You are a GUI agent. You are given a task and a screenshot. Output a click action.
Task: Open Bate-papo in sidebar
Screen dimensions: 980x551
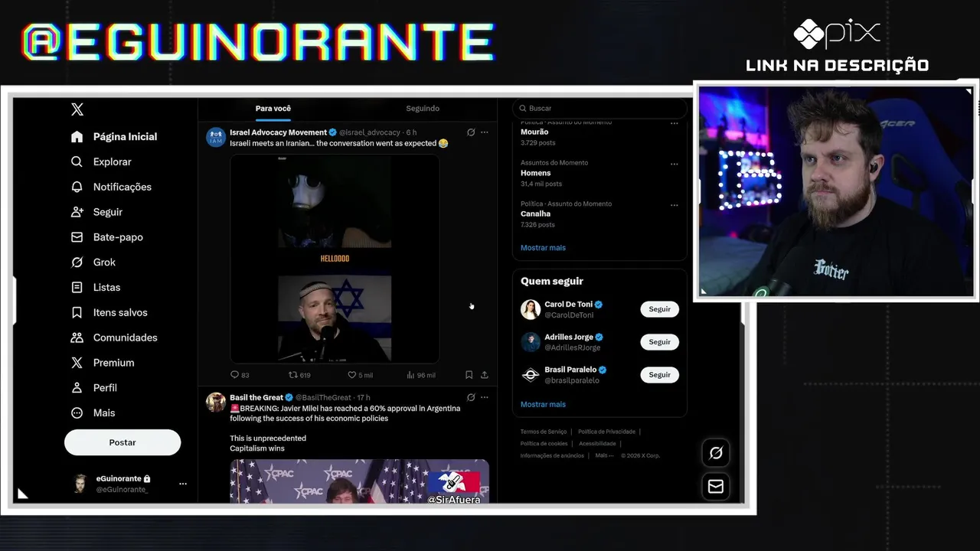pos(107,237)
